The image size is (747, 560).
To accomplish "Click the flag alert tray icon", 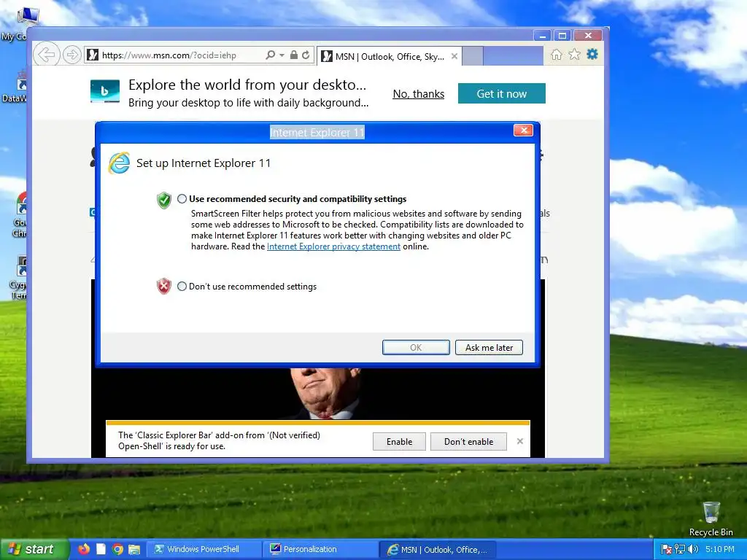I will [x=667, y=549].
